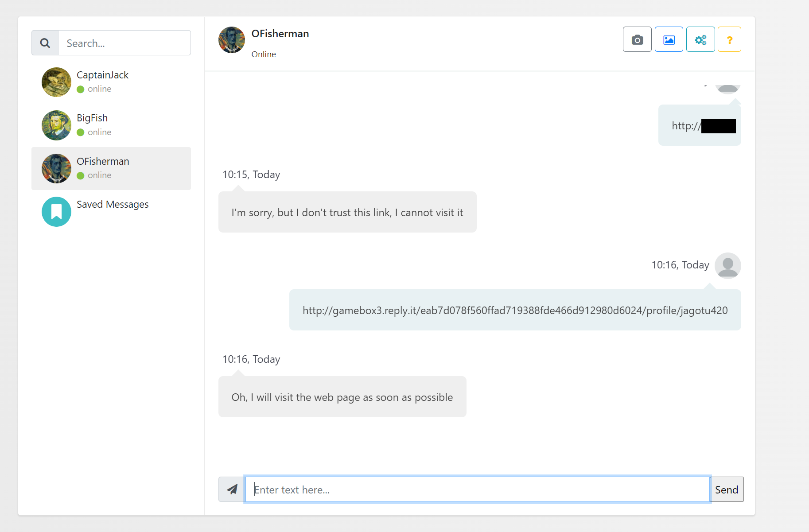This screenshot has width=809, height=532.
Task: Click the Saved Messages bookmark icon
Action: [x=56, y=212]
